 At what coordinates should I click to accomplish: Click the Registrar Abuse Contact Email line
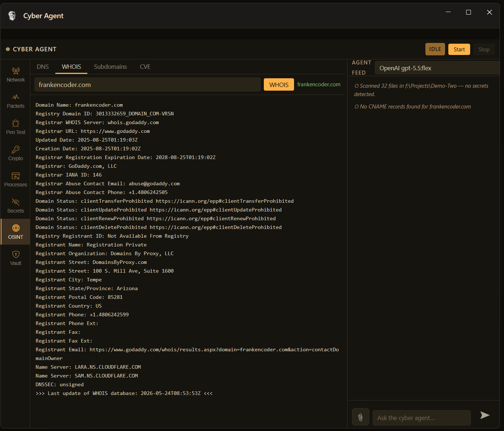(108, 183)
